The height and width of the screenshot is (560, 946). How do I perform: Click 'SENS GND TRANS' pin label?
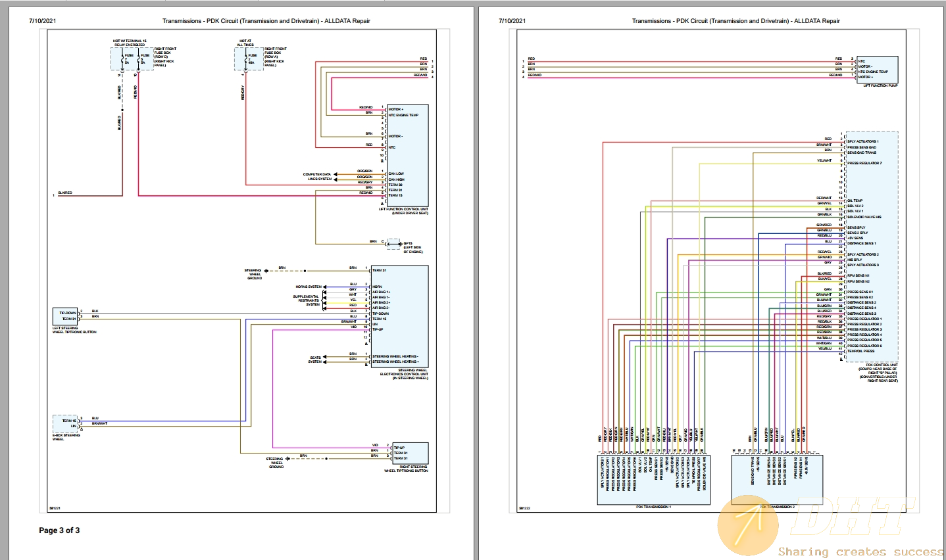[862, 152]
